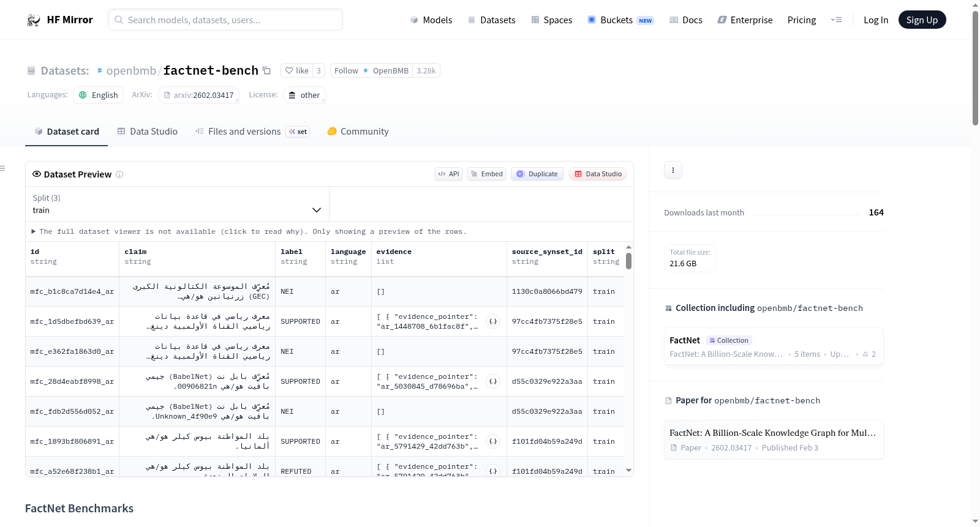The height and width of the screenshot is (527, 980).
Task: Click the heart like button
Action: point(296,70)
